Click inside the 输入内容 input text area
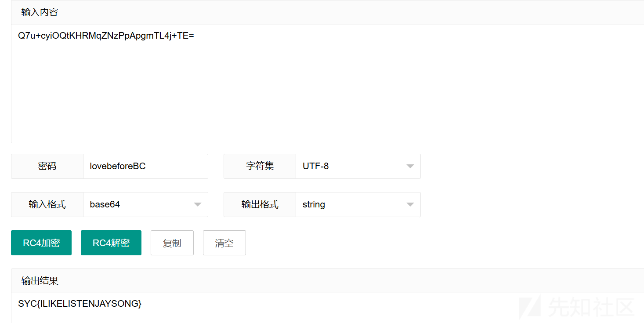Image resolution: width=644 pixels, height=323 pixels. coord(327,83)
